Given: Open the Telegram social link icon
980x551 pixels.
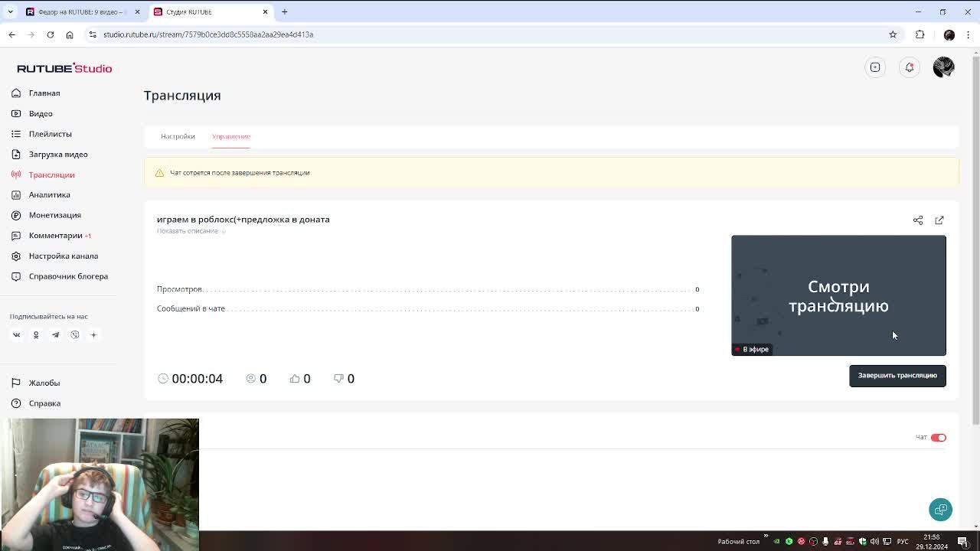Looking at the screenshot, I should coord(55,334).
